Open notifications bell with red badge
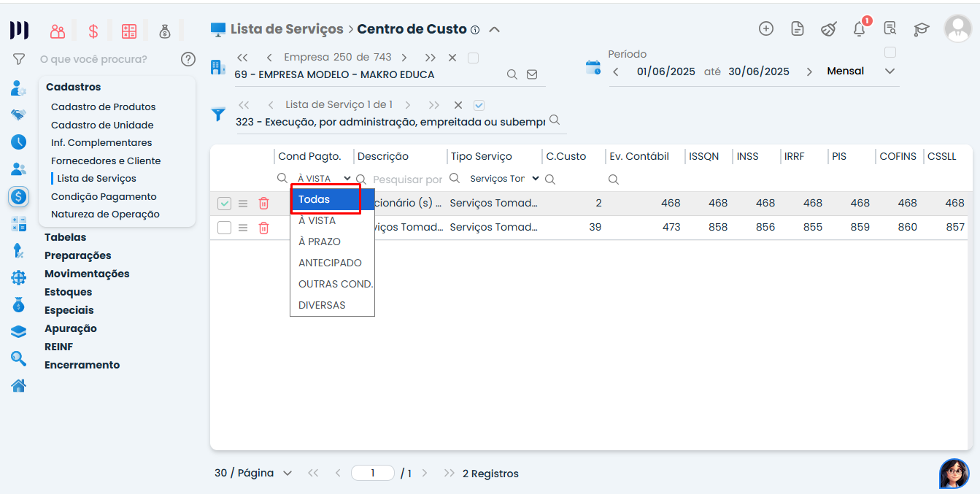 pos(860,28)
